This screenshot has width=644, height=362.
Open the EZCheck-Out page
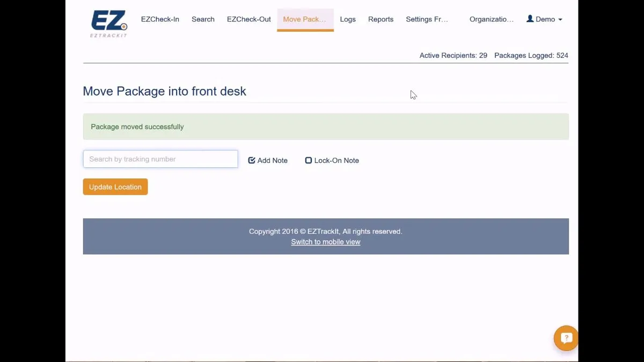click(x=249, y=19)
